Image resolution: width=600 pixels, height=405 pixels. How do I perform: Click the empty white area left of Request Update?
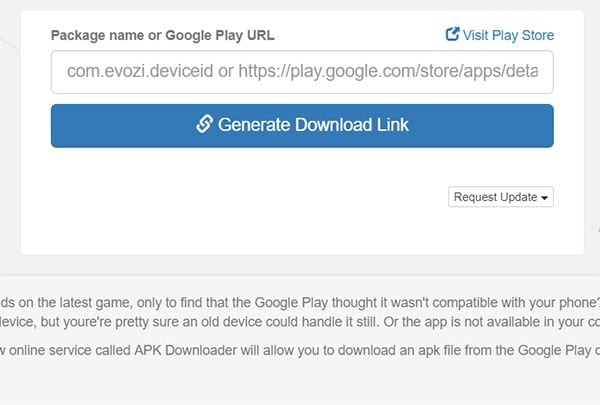249,197
